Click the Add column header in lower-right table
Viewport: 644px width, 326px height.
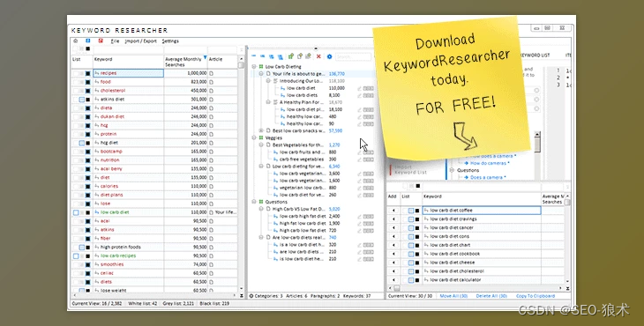coord(393,198)
